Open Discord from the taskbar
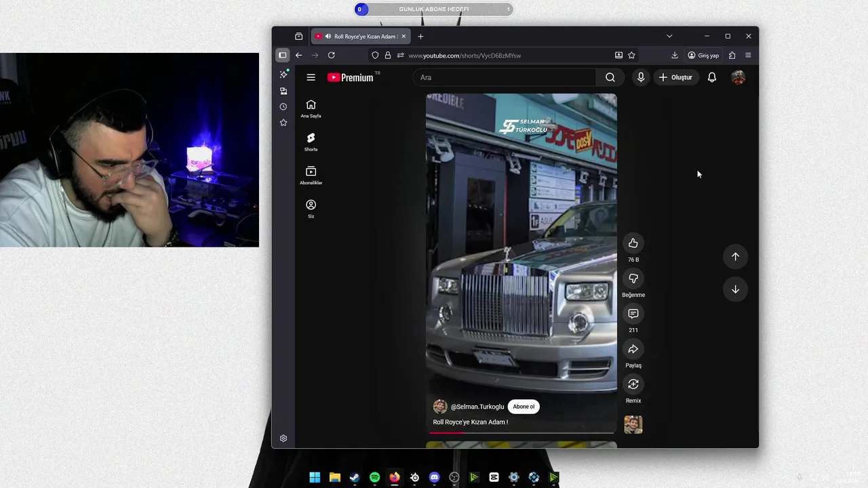The image size is (868, 488). tap(434, 477)
